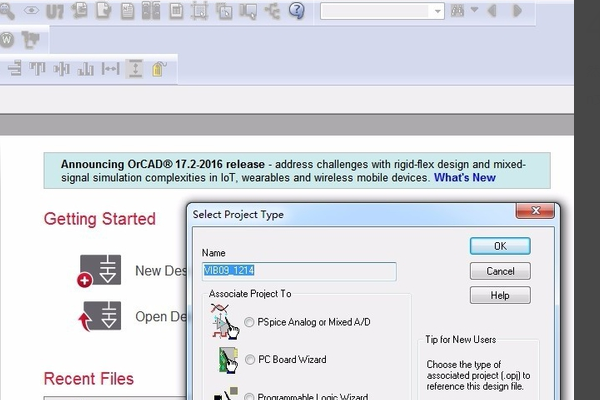Click the magnifier zoom tool icon

[x=7, y=11]
